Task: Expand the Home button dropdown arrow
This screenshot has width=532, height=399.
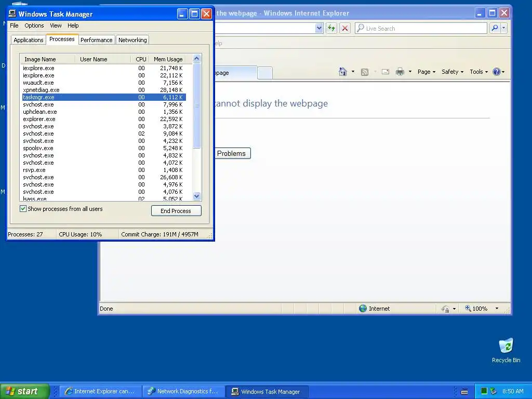Action: click(x=353, y=72)
